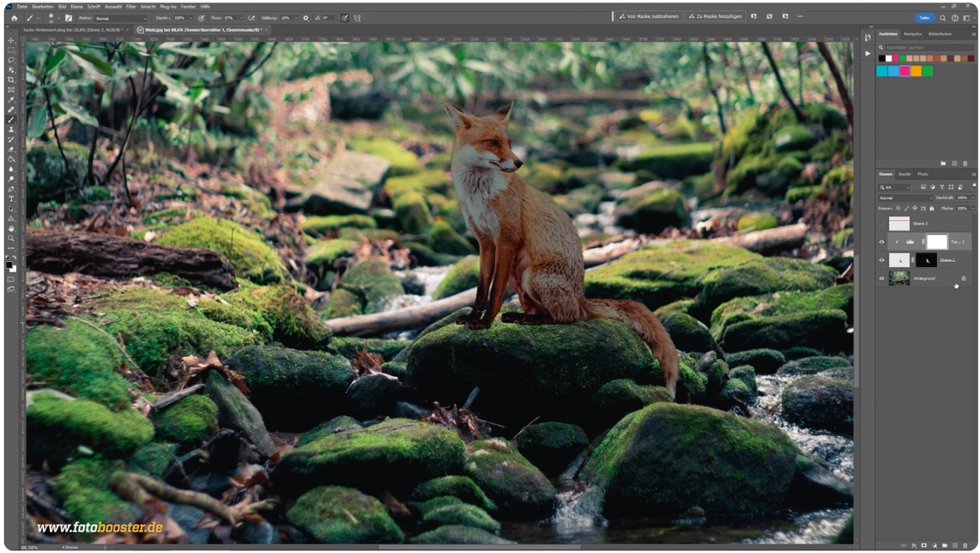Select the Lasso tool
The image size is (980, 553).
[11, 60]
